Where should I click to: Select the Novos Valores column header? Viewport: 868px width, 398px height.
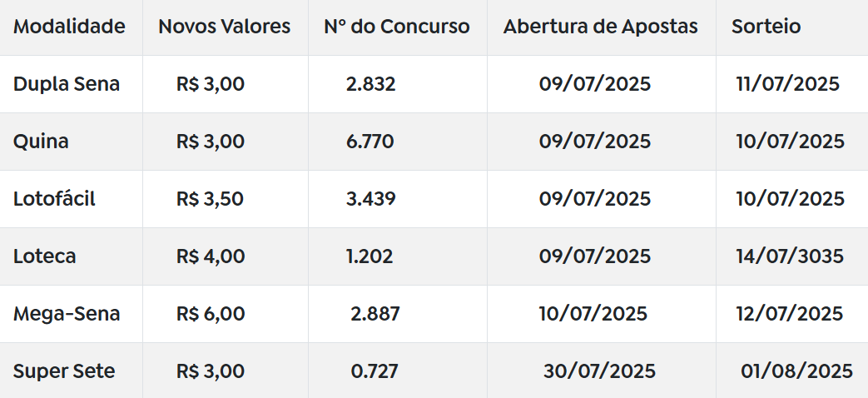pyautogui.click(x=224, y=26)
